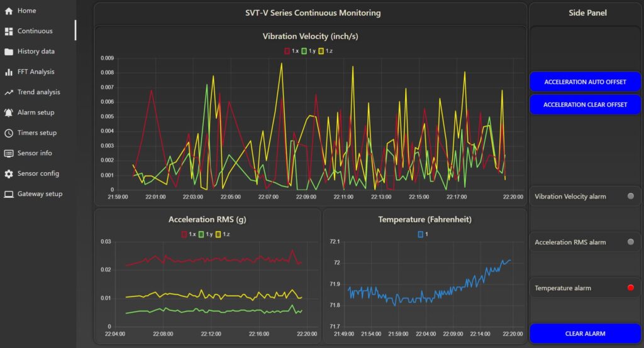The image size is (644, 348).
Task: Click the Vibration Velocity (inch/s) chart title
Action: (x=311, y=36)
